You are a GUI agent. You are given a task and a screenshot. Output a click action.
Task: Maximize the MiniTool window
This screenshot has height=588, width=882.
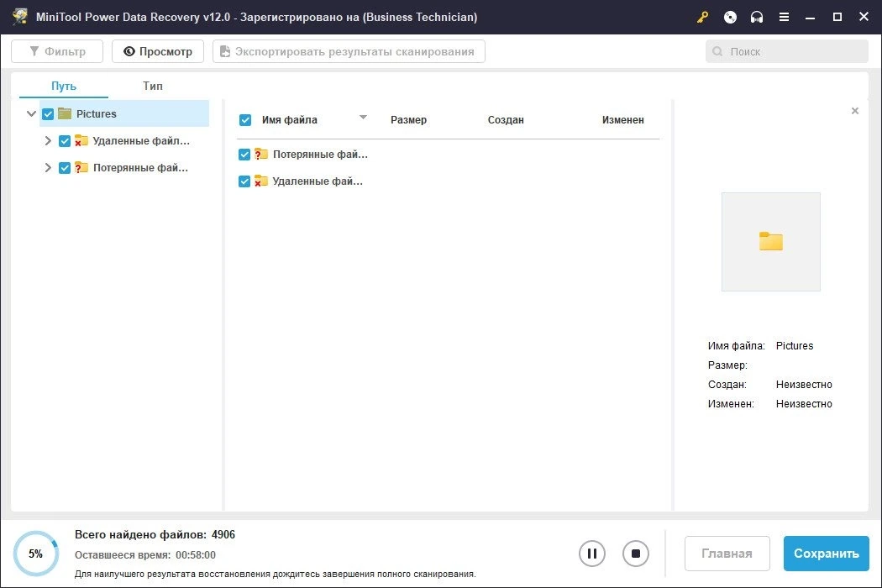[837, 17]
